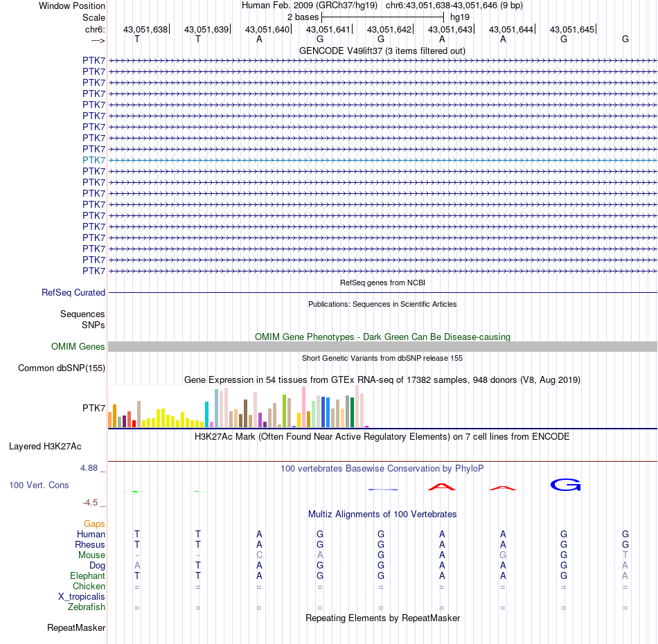Click the hg19 label beside the scale bar
This screenshot has height=644, width=658.
459,17
